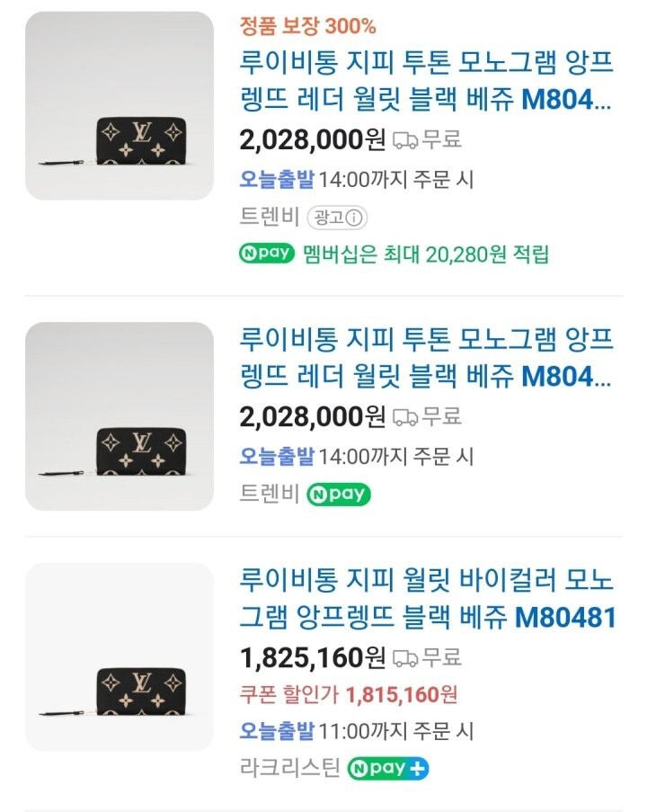Click the Npay plus badge beside 라크리스틴
The width and height of the screenshot is (647, 812).
pos(389,768)
